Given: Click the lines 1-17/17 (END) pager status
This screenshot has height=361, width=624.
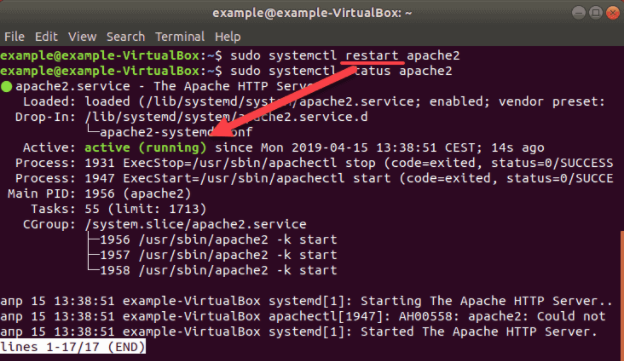Looking at the screenshot, I should (x=73, y=347).
